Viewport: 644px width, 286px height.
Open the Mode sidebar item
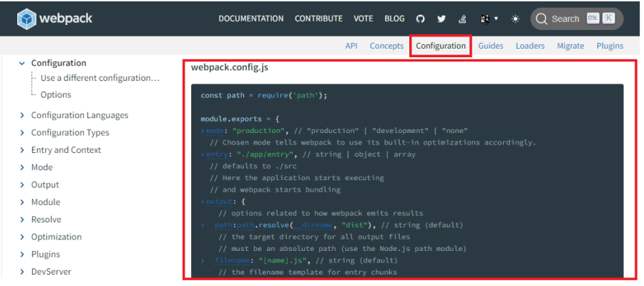[x=42, y=167]
